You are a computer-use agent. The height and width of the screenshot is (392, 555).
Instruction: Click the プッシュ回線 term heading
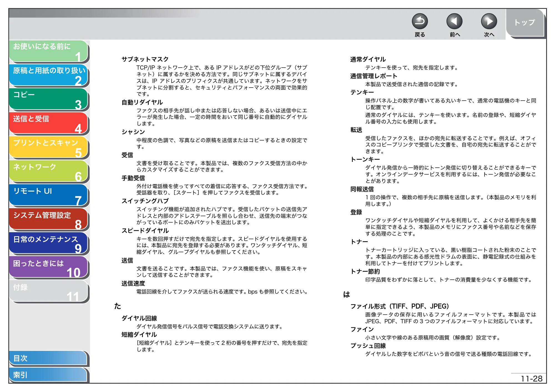point(368,346)
